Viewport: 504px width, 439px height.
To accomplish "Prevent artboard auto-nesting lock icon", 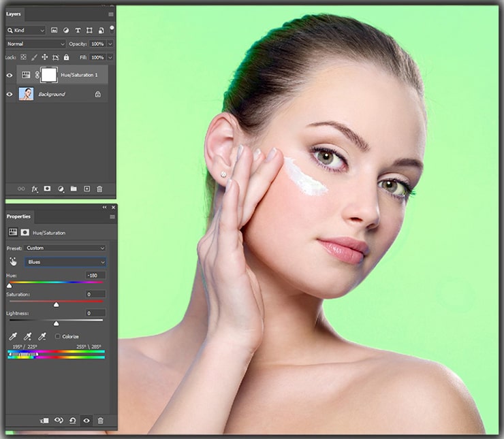I will [x=56, y=57].
